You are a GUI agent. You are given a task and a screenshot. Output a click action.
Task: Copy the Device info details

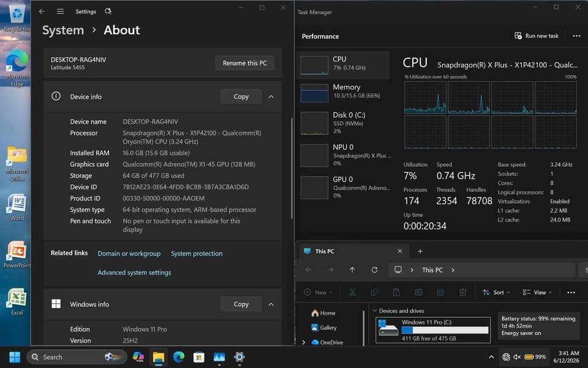pyautogui.click(x=241, y=96)
